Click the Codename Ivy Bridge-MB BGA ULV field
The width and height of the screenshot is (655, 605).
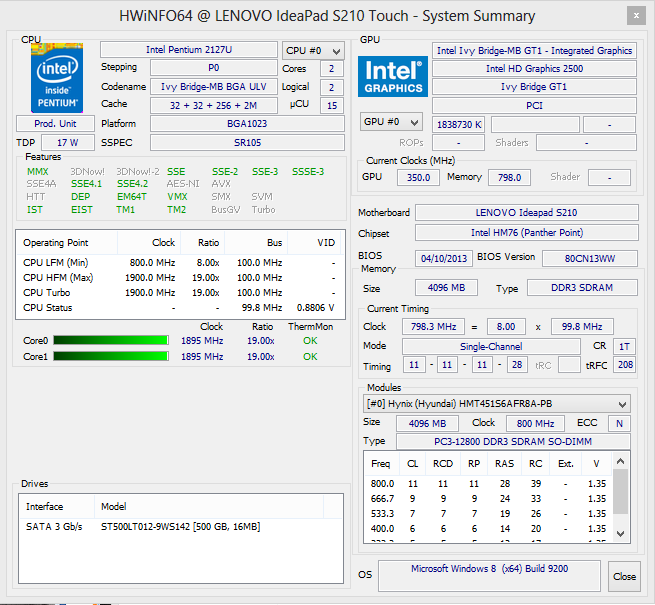213,86
